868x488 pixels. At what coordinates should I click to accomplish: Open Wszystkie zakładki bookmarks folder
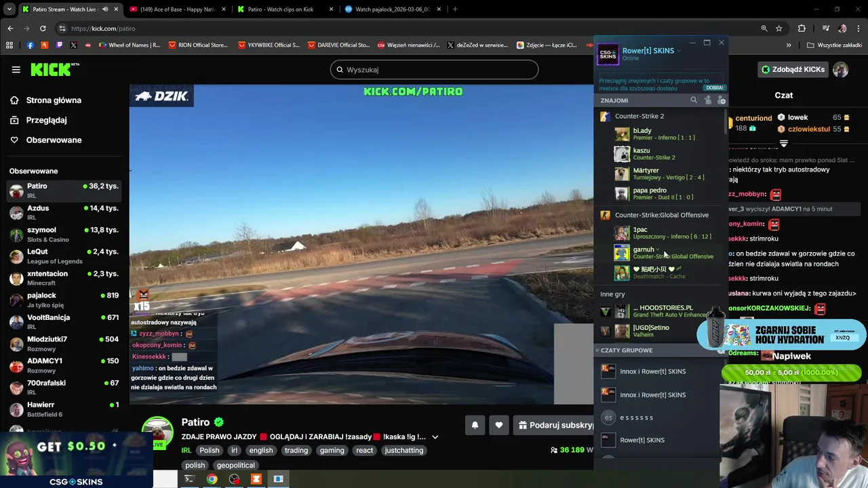[x=834, y=45]
